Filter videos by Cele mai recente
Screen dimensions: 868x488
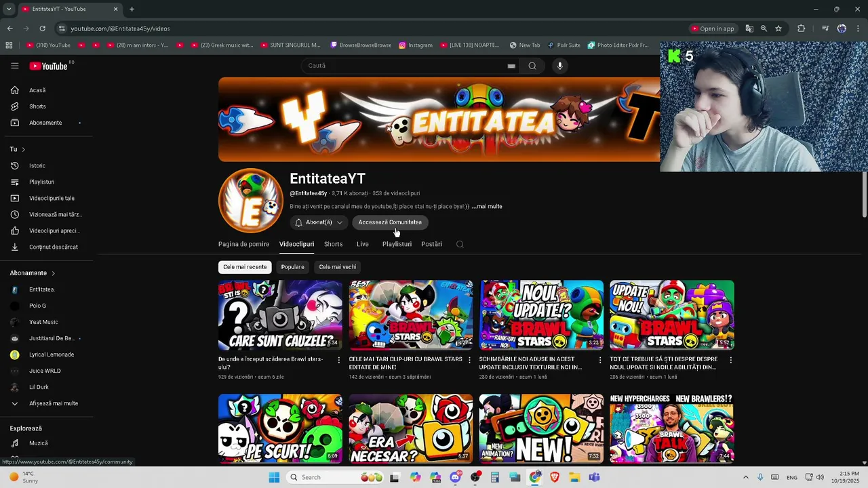coord(245,267)
